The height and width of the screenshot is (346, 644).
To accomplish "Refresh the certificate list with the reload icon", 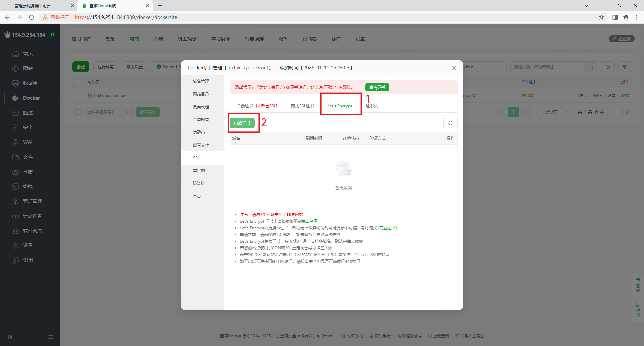I will (x=450, y=123).
